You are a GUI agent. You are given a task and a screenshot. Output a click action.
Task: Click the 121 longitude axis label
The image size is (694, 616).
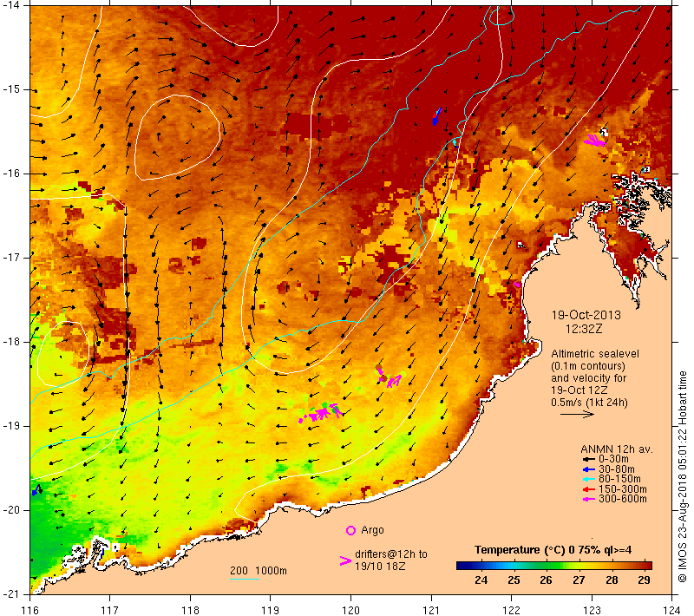(431, 610)
